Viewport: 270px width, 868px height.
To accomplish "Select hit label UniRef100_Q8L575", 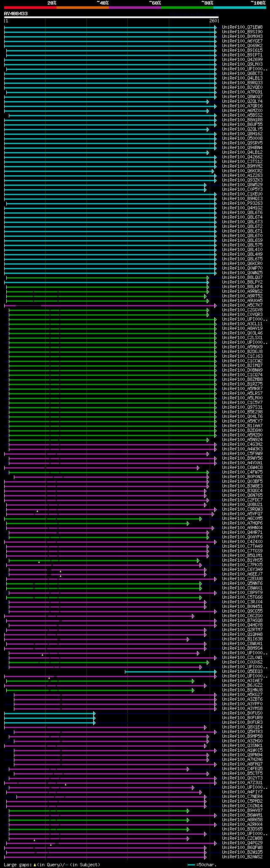I will 242,245.
